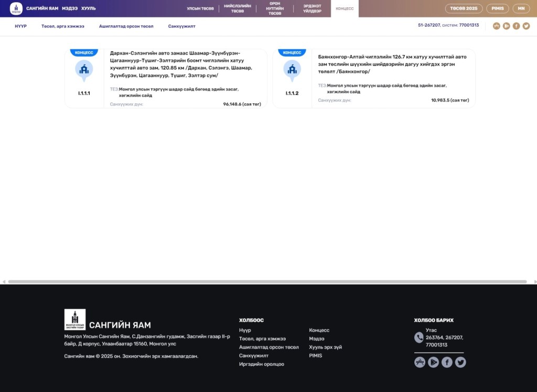Click the PIMIS button in header

point(497,8)
